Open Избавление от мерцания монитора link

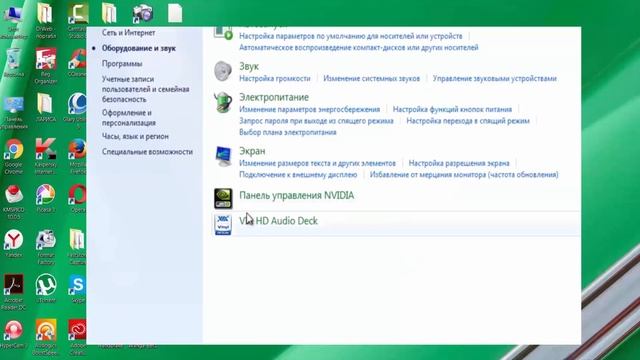(464, 175)
